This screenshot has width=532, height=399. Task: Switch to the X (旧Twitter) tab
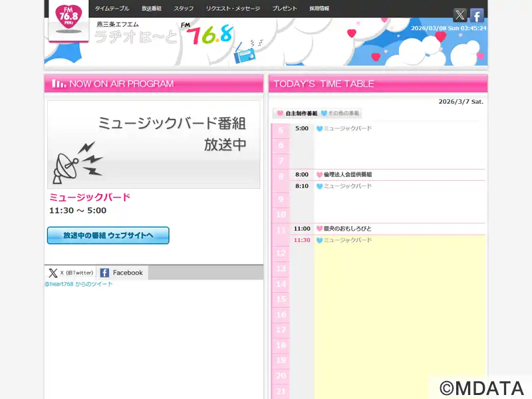(x=71, y=273)
